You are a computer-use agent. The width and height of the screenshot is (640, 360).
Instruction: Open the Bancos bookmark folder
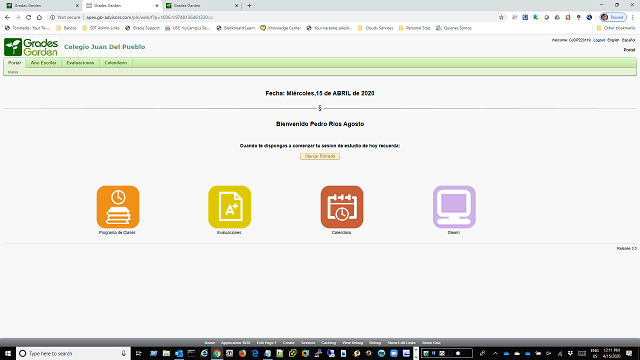pos(67,28)
